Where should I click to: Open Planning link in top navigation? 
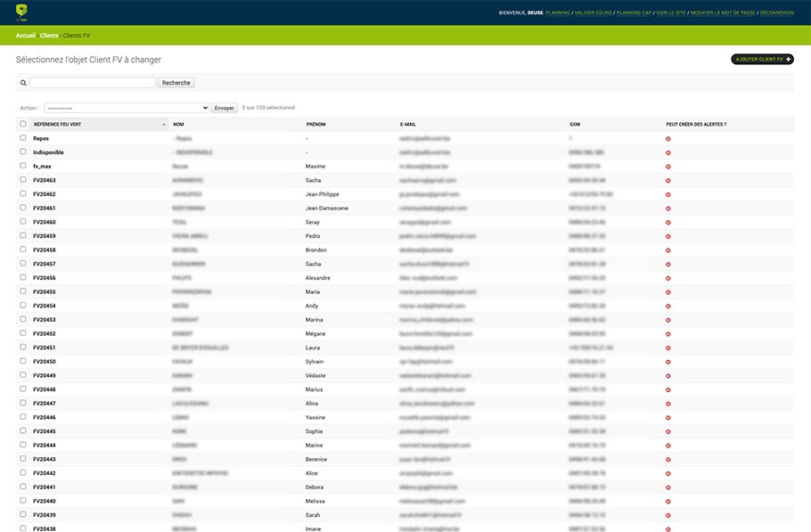pyautogui.click(x=558, y=13)
